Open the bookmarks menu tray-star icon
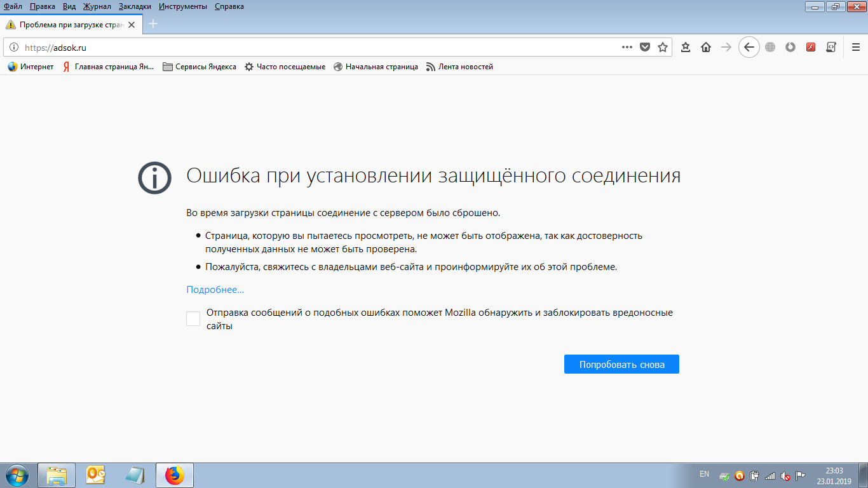 coord(686,47)
